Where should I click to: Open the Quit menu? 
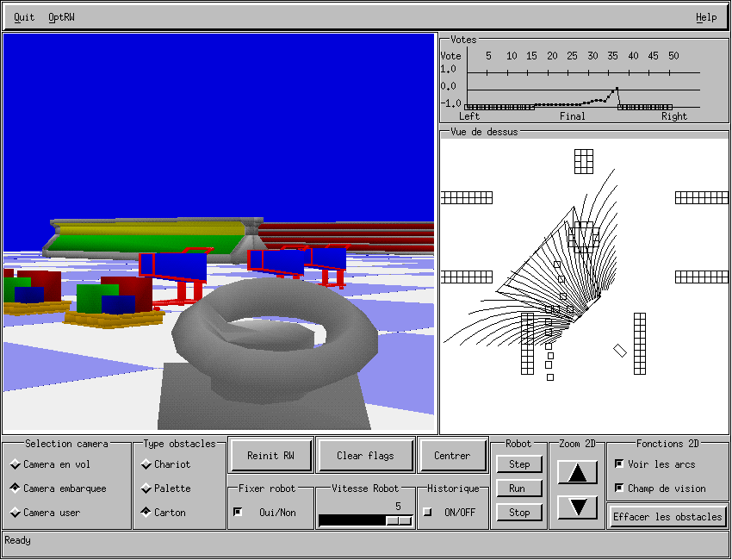click(24, 17)
